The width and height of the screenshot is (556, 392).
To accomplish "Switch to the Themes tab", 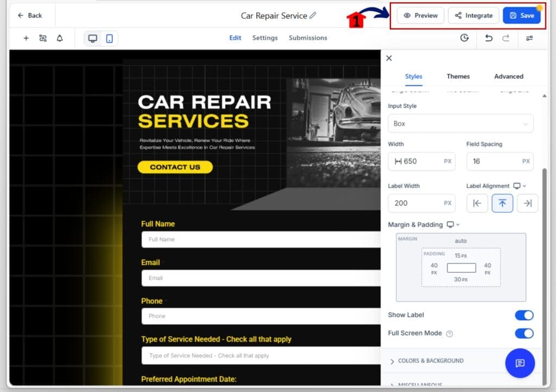I will coord(458,77).
